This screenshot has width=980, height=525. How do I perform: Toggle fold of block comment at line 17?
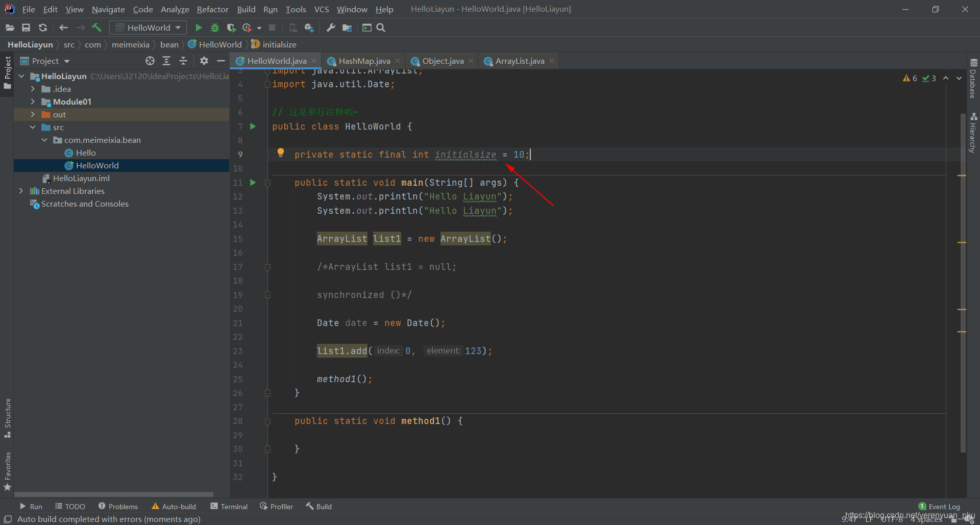267,267
